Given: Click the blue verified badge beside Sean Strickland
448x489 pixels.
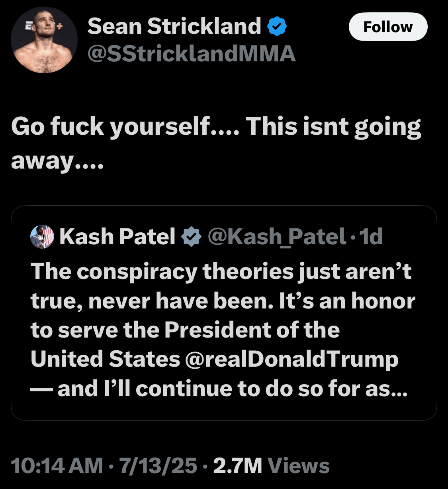Looking at the screenshot, I should [277, 27].
